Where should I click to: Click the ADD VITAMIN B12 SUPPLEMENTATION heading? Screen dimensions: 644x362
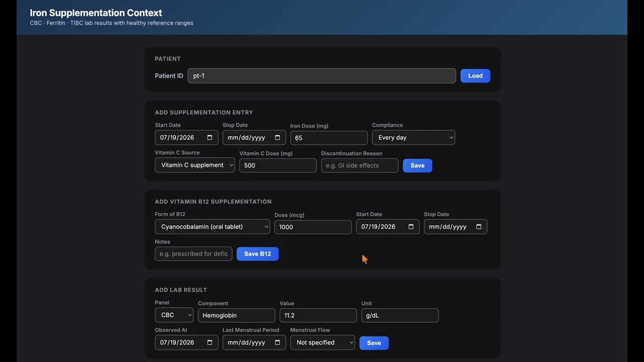point(213,202)
